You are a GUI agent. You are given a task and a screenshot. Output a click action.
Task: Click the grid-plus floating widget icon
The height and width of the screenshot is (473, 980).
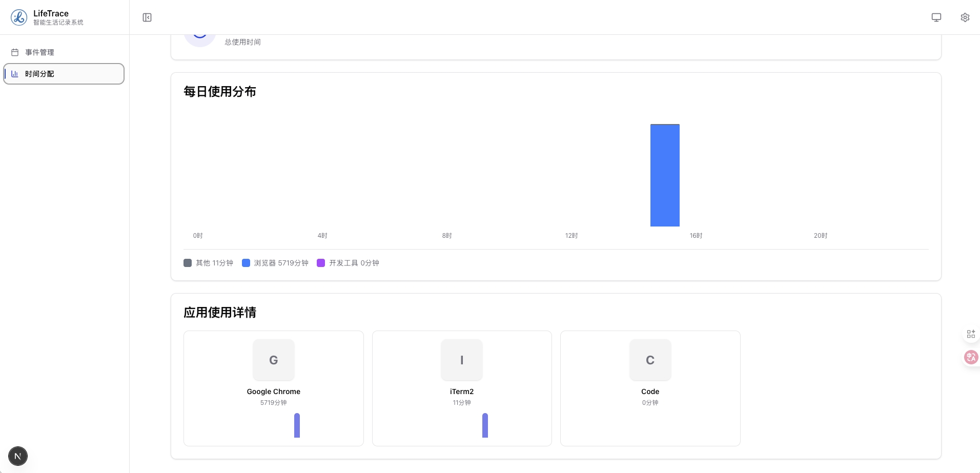tap(971, 334)
